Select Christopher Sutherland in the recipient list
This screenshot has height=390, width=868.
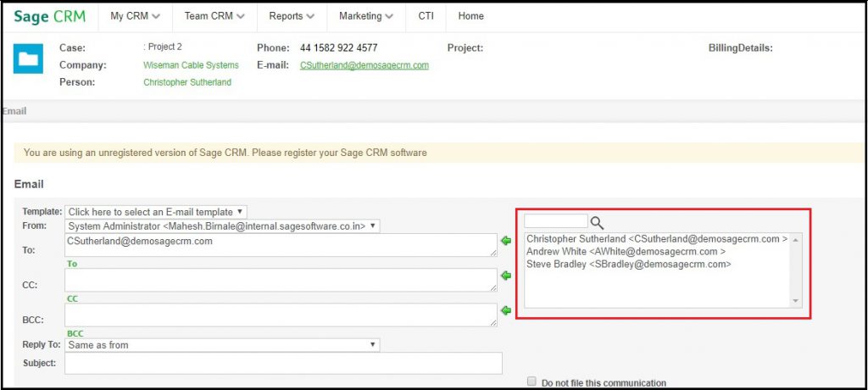tap(657, 239)
